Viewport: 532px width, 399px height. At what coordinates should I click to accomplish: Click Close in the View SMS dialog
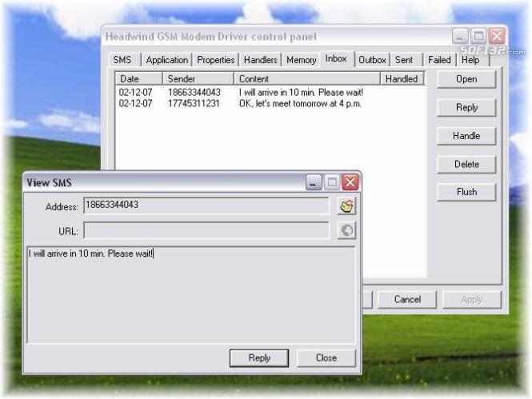[326, 358]
